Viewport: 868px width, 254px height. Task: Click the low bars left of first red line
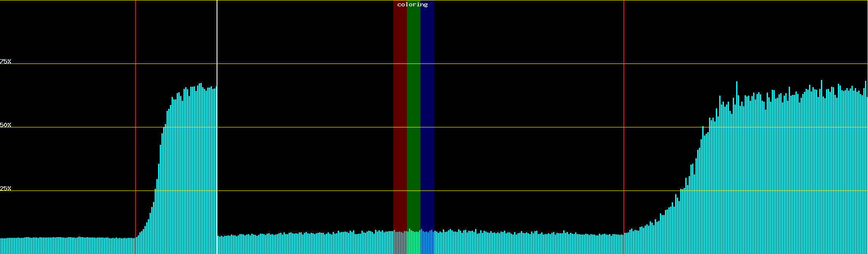coord(68,246)
